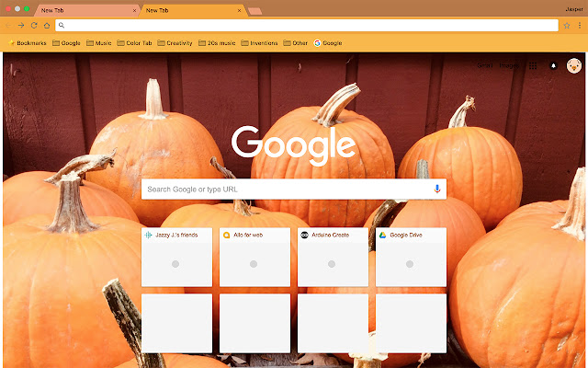Start voice search with the microphone icon
588x368 pixels.
point(437,189)
